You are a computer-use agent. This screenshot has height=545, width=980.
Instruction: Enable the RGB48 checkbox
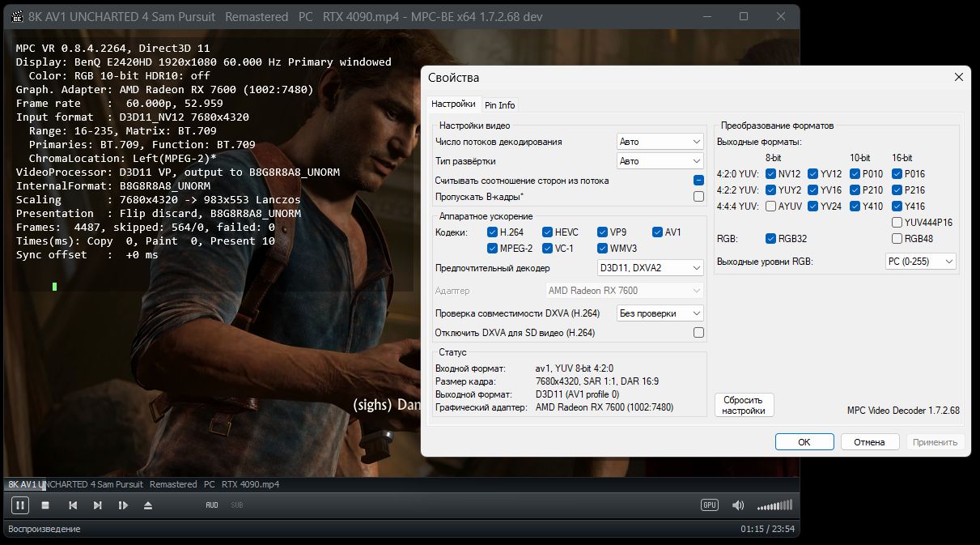tap(897, 239)
